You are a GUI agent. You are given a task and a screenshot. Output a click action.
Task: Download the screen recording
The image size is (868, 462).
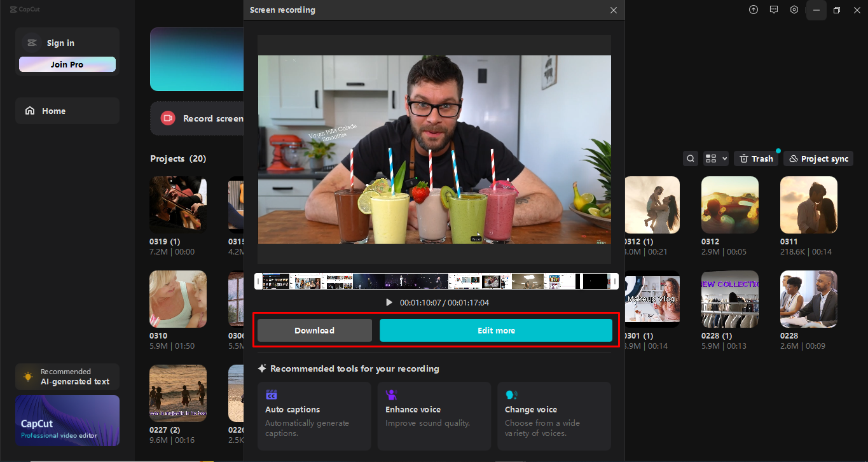(314, 330)
